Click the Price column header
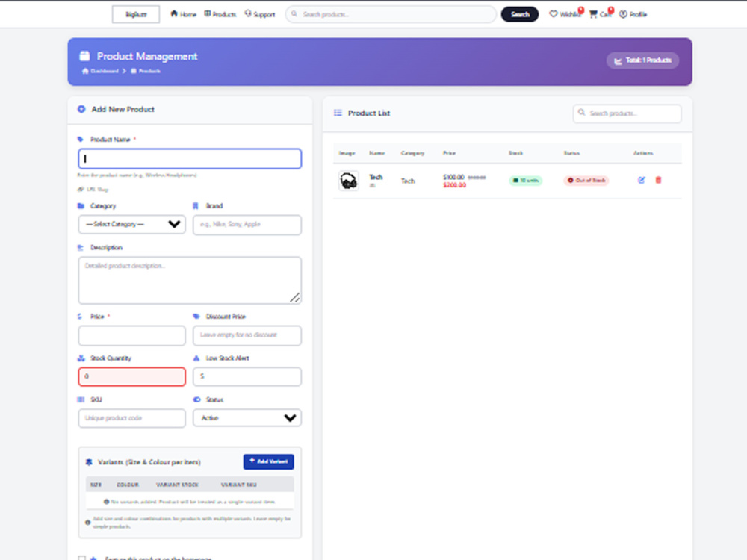This screenshot has width=747, height=560. (449, 153)
